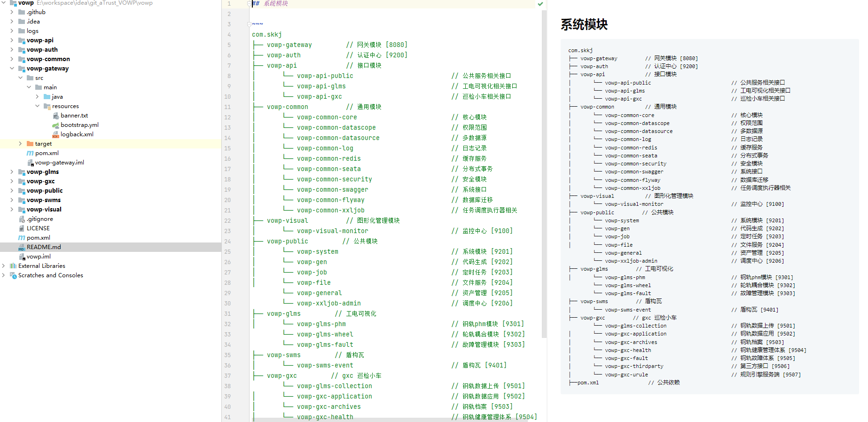The image size is (868, 422).
Task: Expand the vowp-auth module
Action: coord(12,50)
